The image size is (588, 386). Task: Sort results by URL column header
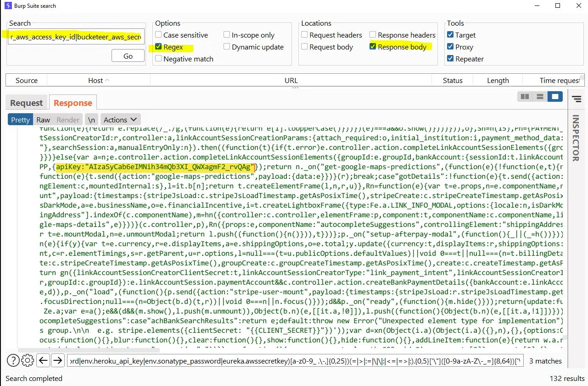click(x=291, y=80)
